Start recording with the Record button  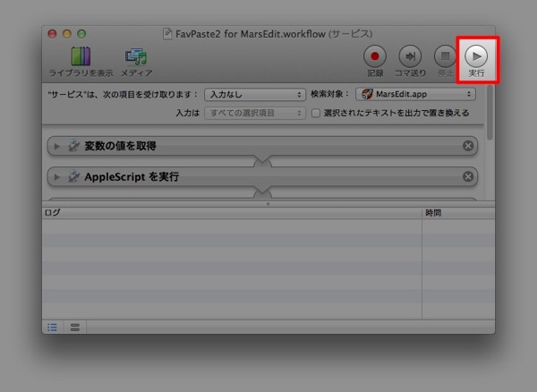[x=375, y=61]
